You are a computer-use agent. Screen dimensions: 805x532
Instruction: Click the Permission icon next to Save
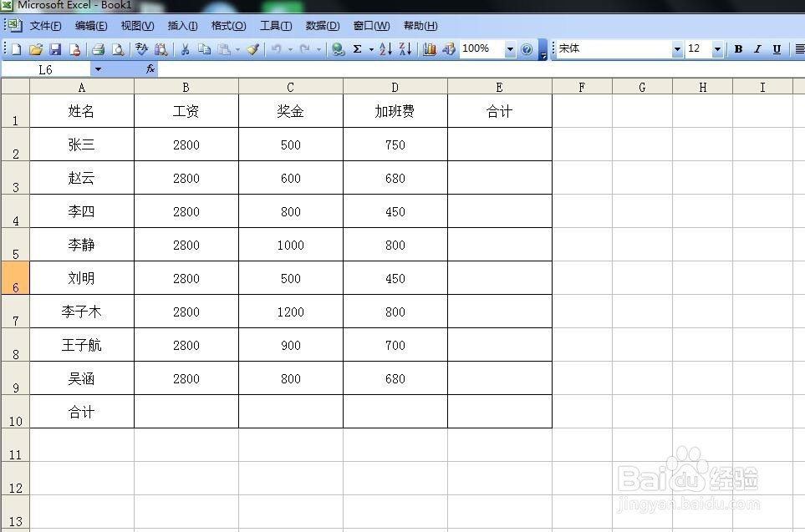[74, 49]
